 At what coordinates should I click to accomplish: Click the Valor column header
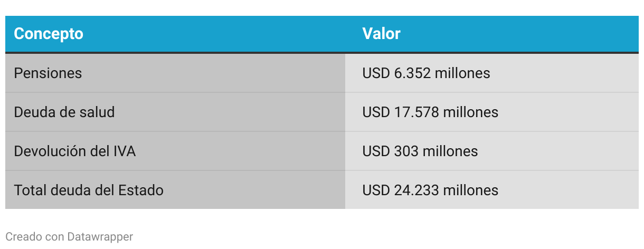tap(381, 34)
